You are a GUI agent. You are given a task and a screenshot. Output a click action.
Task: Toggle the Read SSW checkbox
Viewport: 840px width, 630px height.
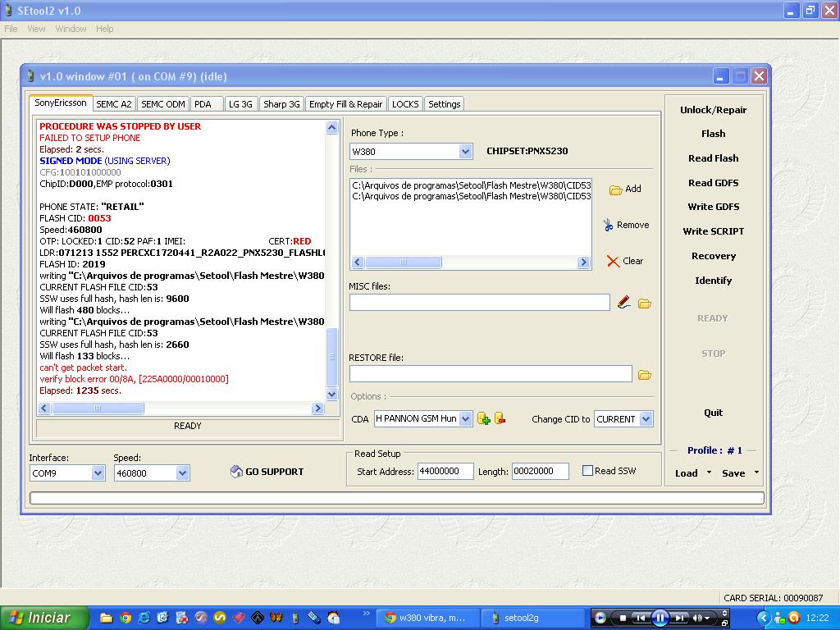click(587, 470)
